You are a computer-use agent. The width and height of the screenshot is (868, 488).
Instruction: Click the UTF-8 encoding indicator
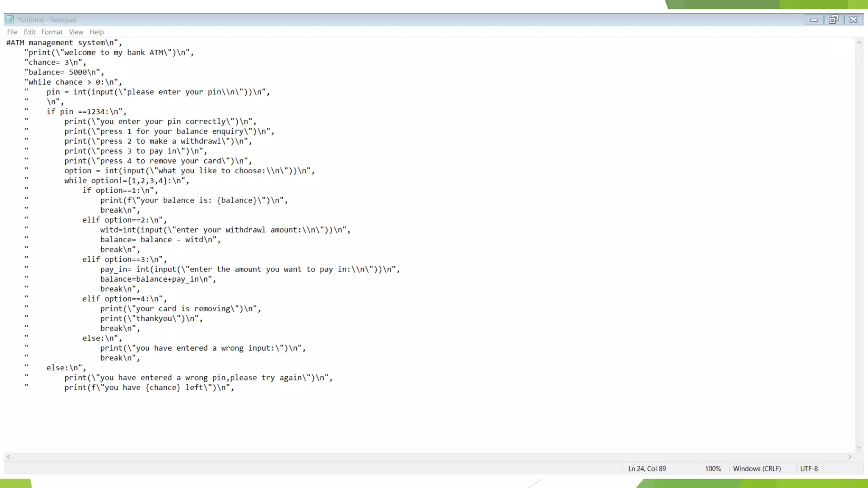809,469
